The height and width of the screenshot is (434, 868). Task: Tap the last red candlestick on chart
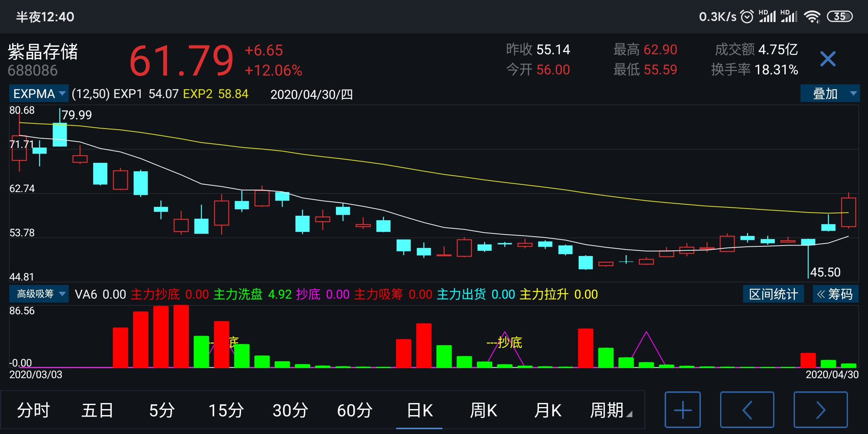pyautogui.click(x=848, y=212)
